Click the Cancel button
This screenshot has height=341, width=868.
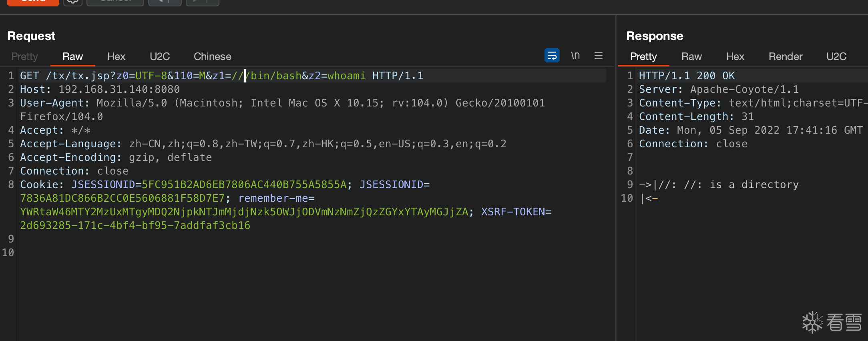(x=115, y=2)
